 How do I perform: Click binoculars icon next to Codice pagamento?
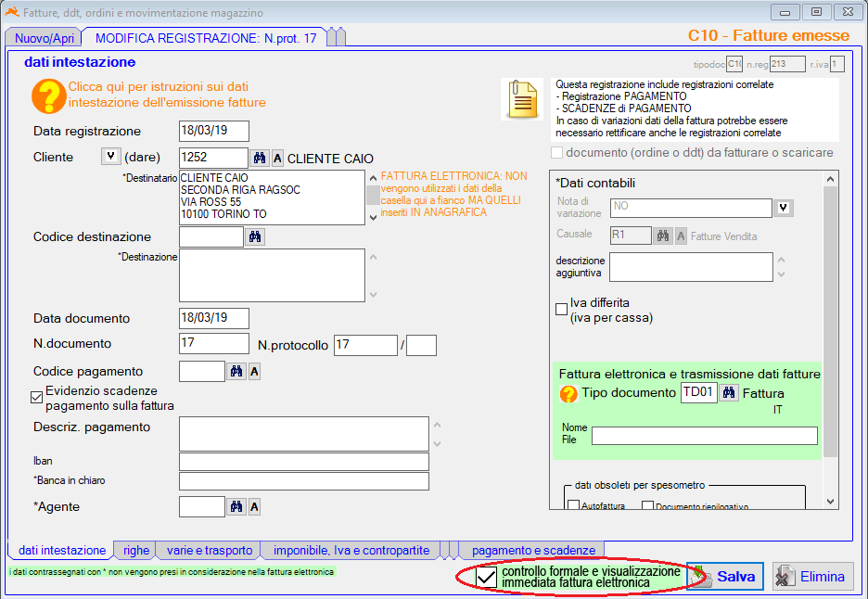pos(236,372)
